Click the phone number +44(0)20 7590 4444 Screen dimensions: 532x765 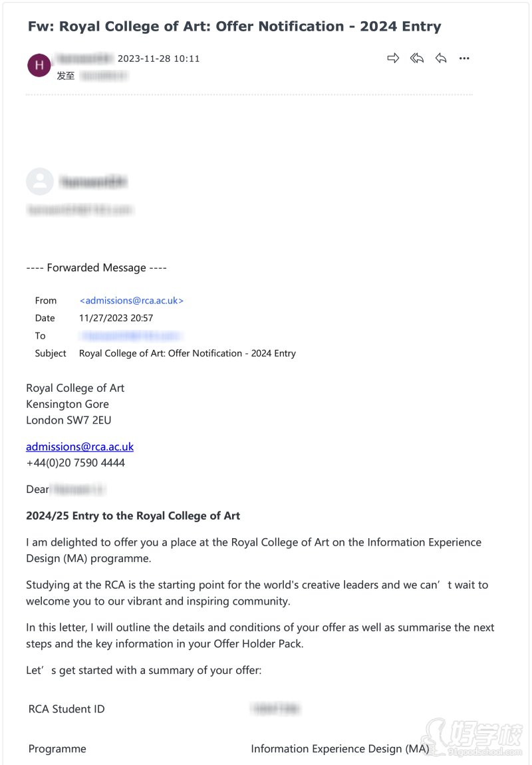point(75,463)
